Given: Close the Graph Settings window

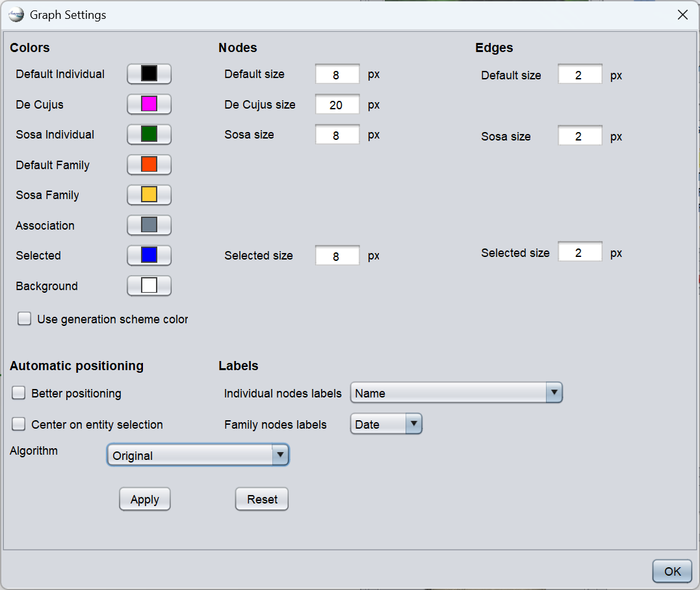Looking at the screenshot, I should (682, 15).
